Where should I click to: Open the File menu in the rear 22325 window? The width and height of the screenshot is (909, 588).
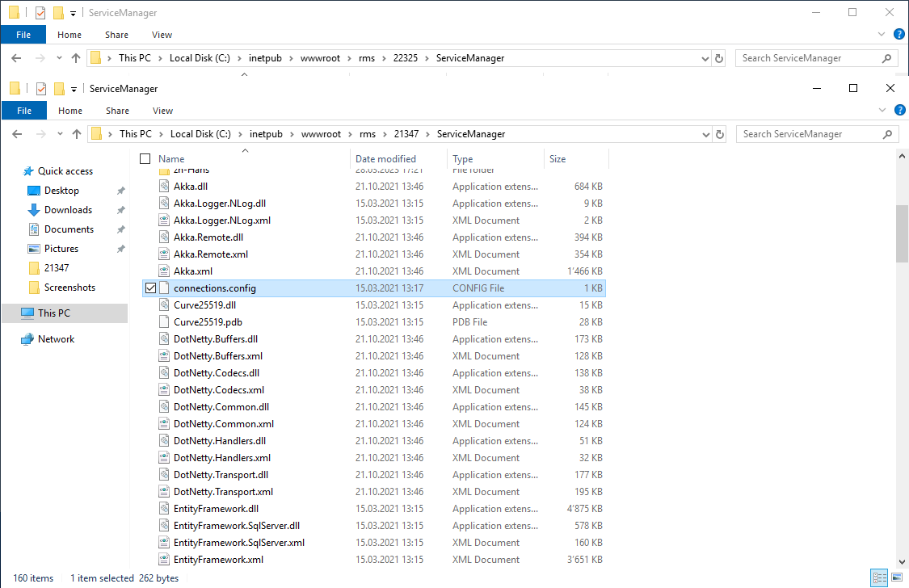pos(23,35)
